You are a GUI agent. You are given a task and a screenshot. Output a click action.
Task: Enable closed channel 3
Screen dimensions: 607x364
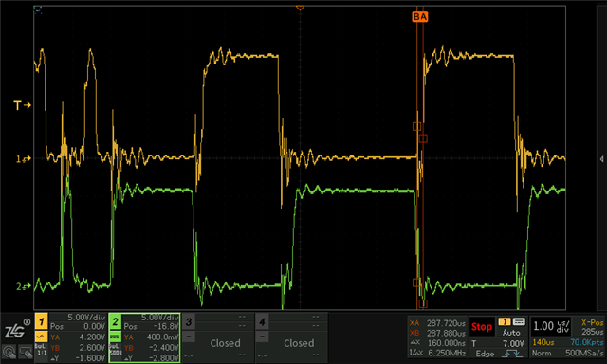(x=189, y=321)
